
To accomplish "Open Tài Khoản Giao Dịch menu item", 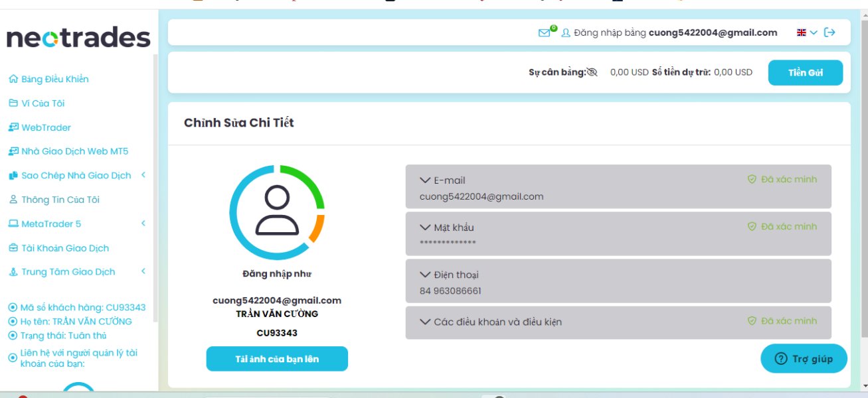I will point(65,248).
